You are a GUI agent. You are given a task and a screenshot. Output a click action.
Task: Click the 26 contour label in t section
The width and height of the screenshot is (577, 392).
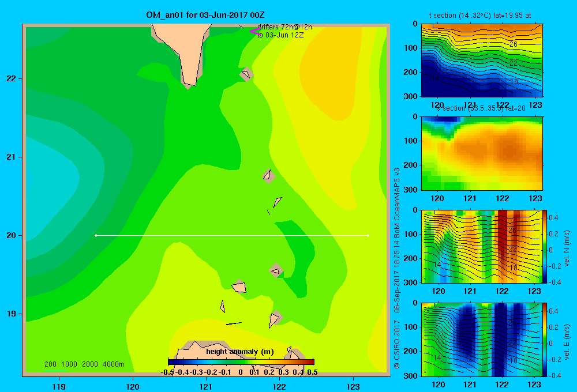(x=514, y=44)
